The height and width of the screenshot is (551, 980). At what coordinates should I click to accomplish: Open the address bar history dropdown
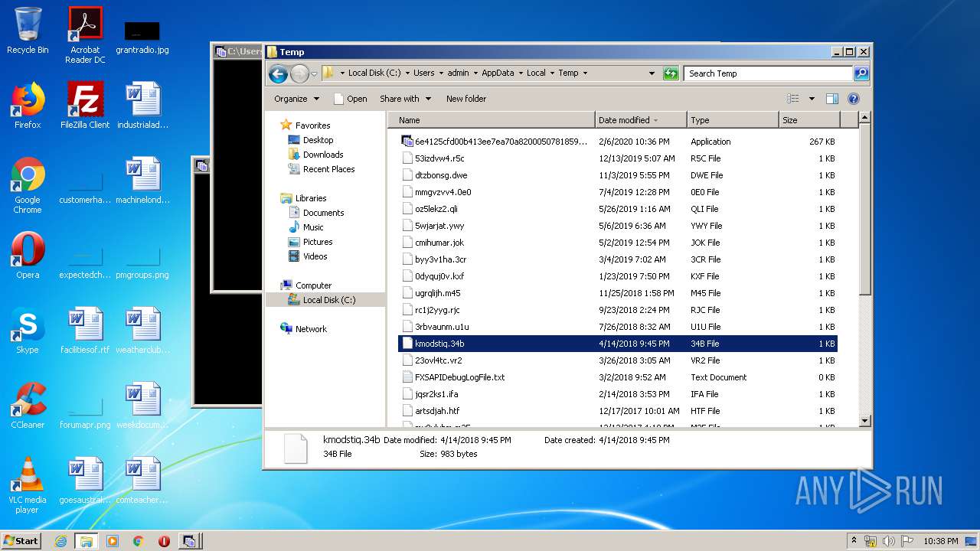click(x=652, y=73)
